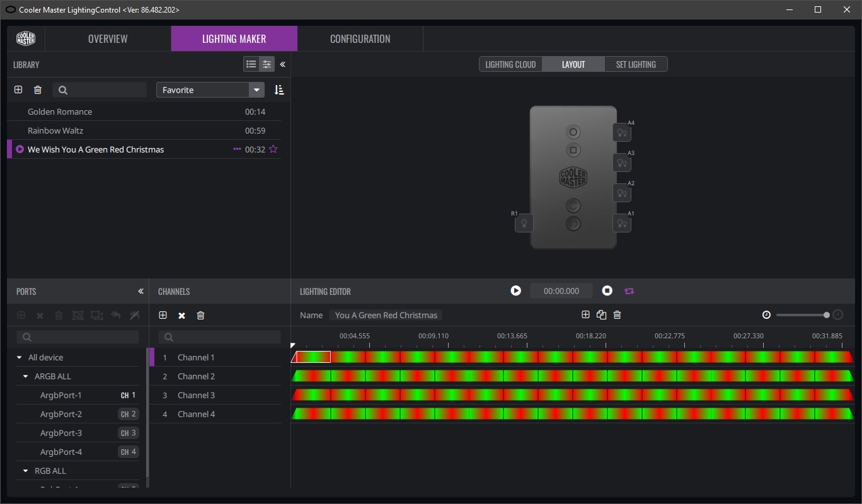Add a new channel
Screen dimensions: 862x504
click(x=163, y=315)
